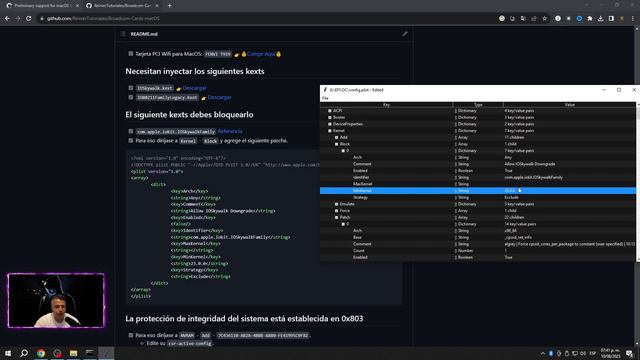Switch to Broadcom-Cards GitHub tab
Viewport: 640px width, 360px height.
121,6
